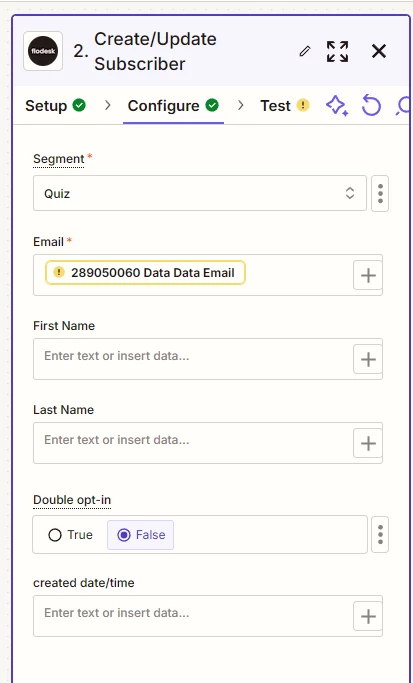Open three-dot options next to Double opt-in
The width and height of the screenshot is (413, 683).
coord(380,534)
